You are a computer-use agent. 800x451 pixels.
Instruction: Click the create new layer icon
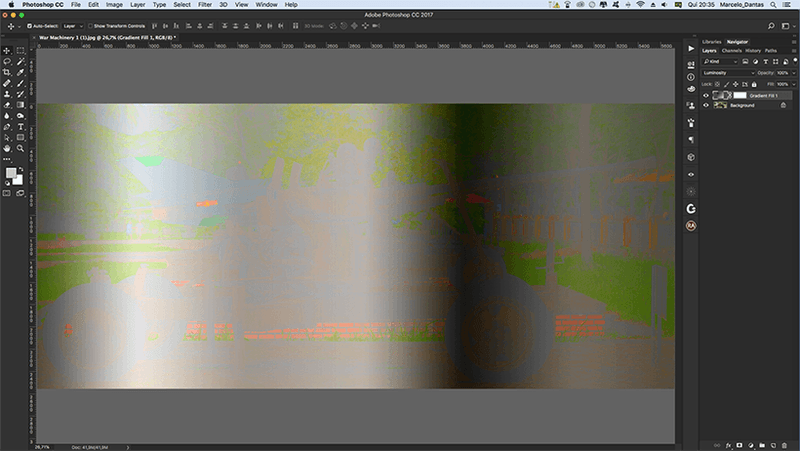[x=773, y=445]
